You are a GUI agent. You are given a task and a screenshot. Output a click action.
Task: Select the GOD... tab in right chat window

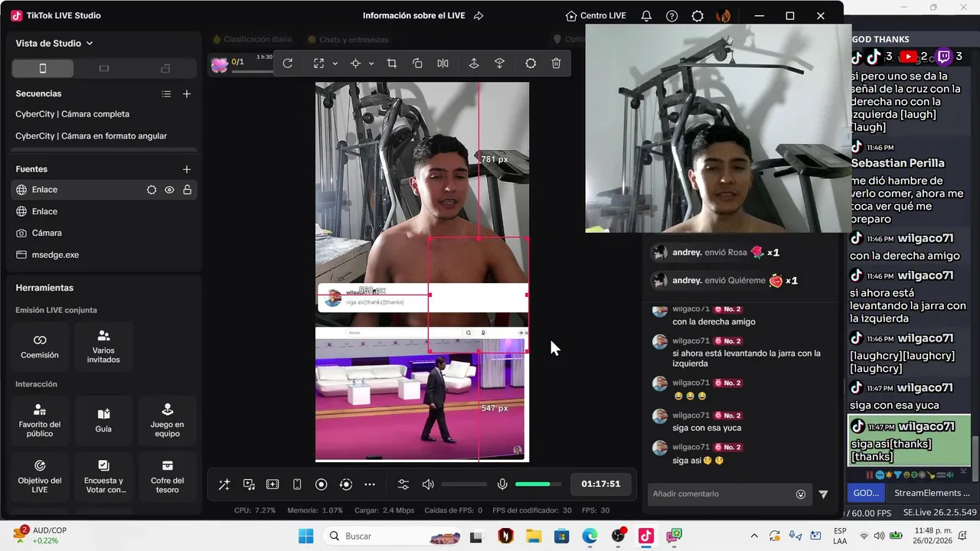click(x=866, y=493)
